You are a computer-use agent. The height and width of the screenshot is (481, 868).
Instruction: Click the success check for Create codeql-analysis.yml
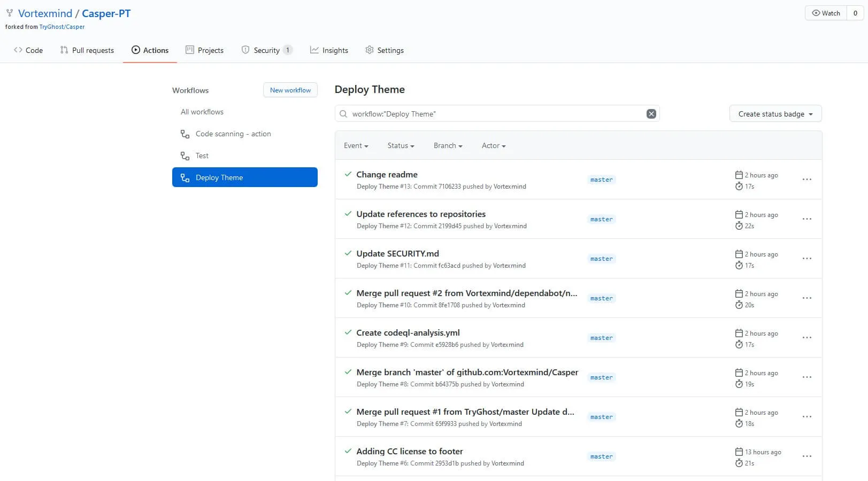[x=348, y=332]
